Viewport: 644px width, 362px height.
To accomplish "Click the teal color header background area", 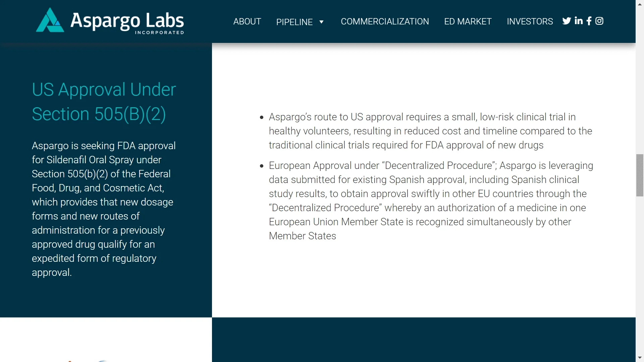I will [322, 21].
